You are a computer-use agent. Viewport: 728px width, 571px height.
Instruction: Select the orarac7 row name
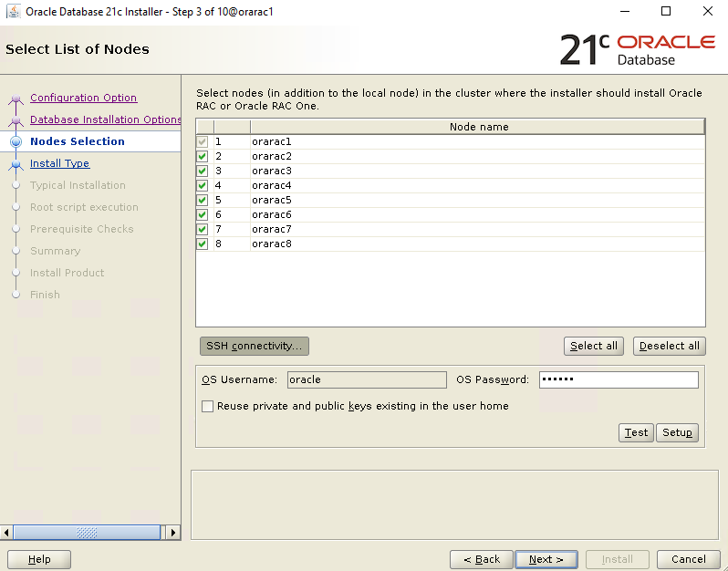272,229
